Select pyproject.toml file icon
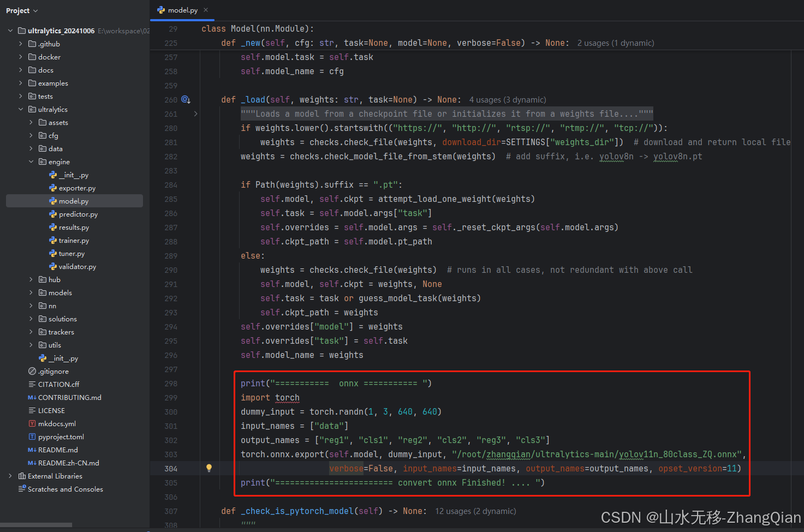Image resolution: width=804 pixels, height=532 pixels. click(32, 437)
